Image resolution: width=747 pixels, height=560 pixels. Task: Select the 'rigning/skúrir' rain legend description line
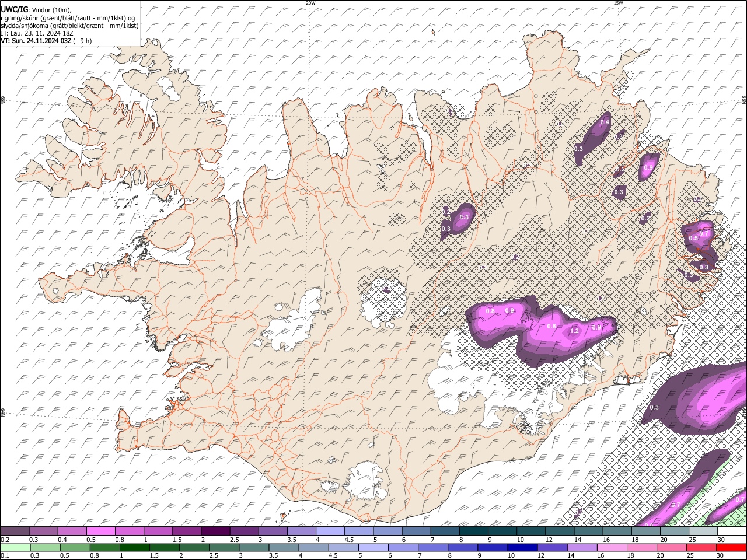click(x=68, y=17)
